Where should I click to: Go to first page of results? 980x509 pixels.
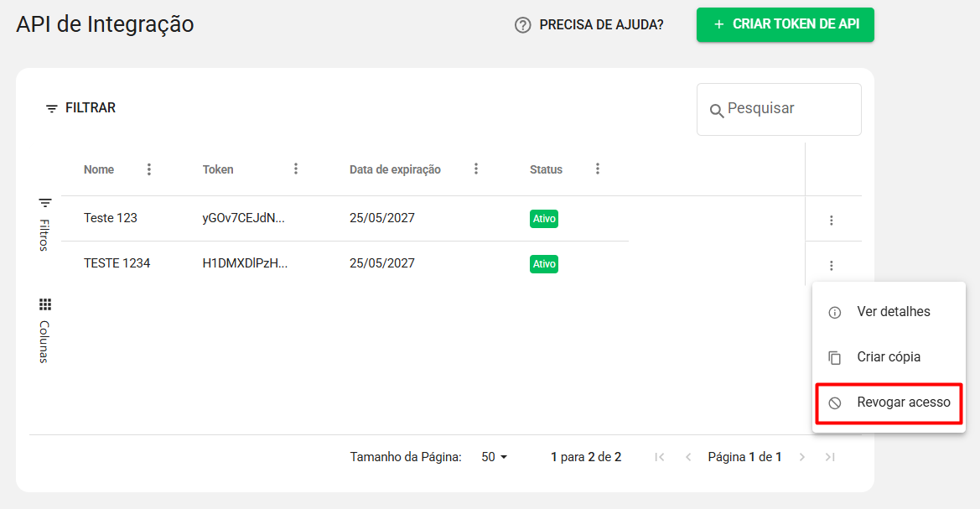tap(660, 457)
